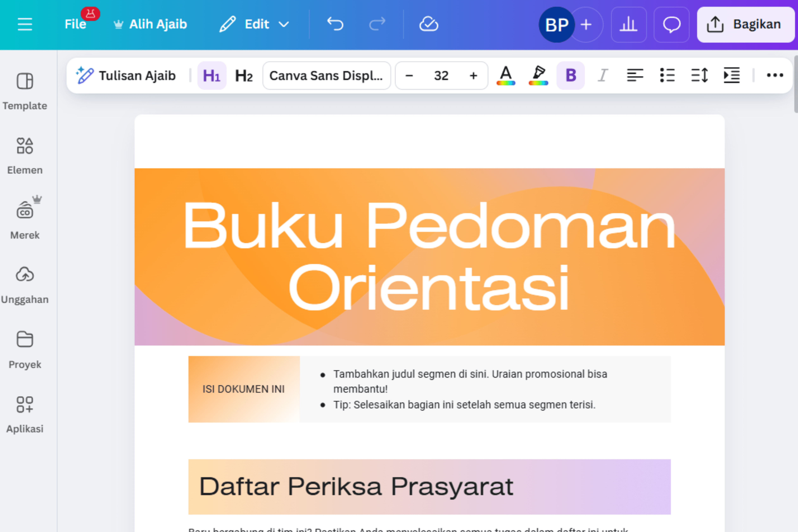Open the insights chart icon
The image size is (798, 532).
629,24
